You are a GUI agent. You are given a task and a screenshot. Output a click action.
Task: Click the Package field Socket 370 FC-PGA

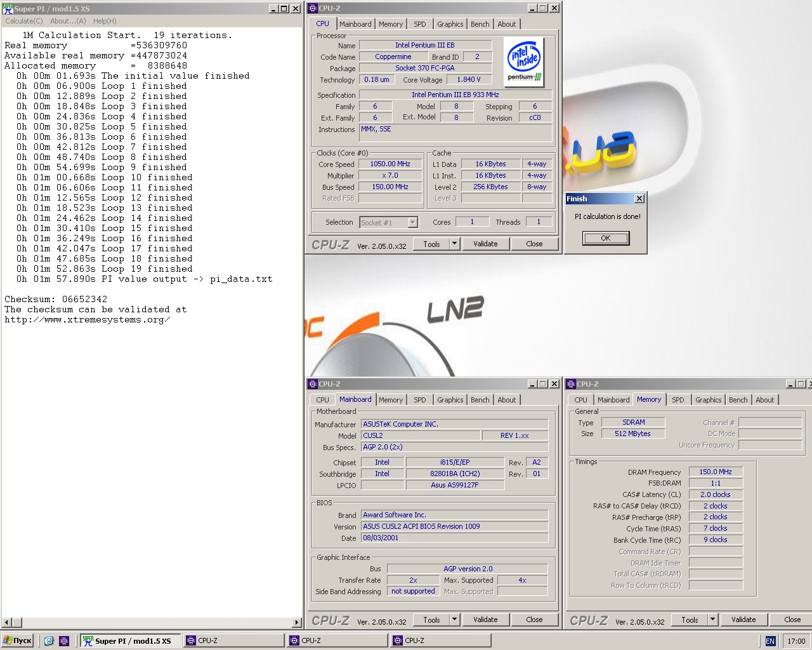[425, 68]
